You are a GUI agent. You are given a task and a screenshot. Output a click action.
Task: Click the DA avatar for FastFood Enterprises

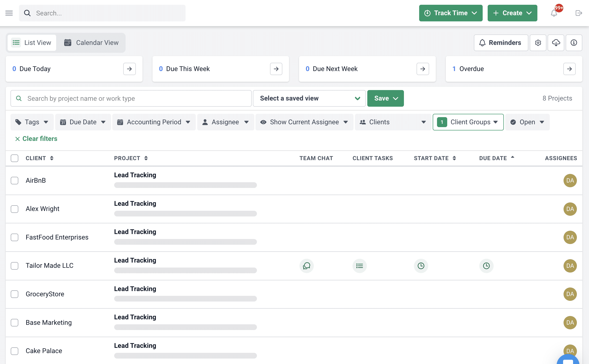click(570, 237)
